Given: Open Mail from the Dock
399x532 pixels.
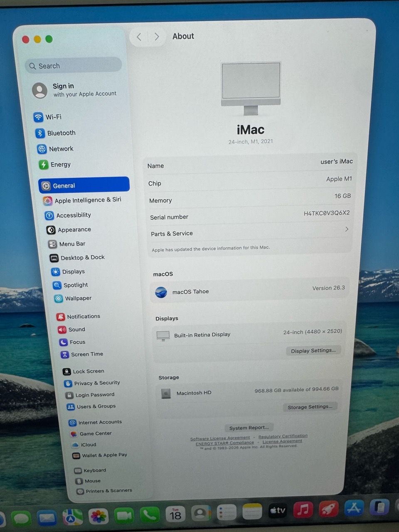Looking at the screenshot, I should tap(47, 518).
